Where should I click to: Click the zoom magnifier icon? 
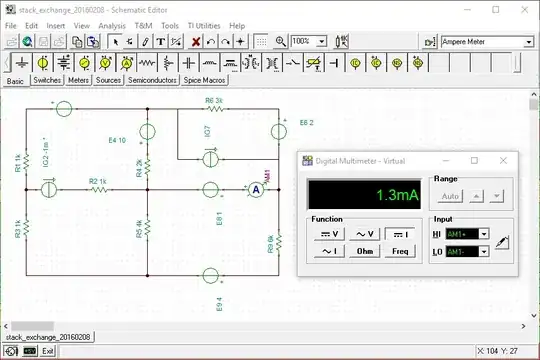[281, 42]
